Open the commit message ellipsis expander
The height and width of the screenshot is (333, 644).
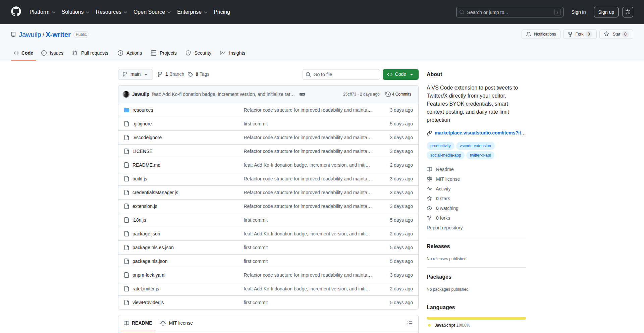302,94
